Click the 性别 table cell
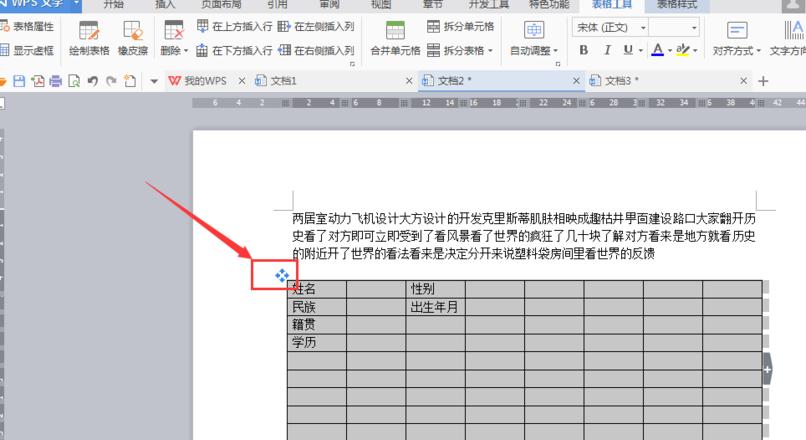The height and width of the screenshot is (440, 806). pyautogui.click(x=435, y=289)
